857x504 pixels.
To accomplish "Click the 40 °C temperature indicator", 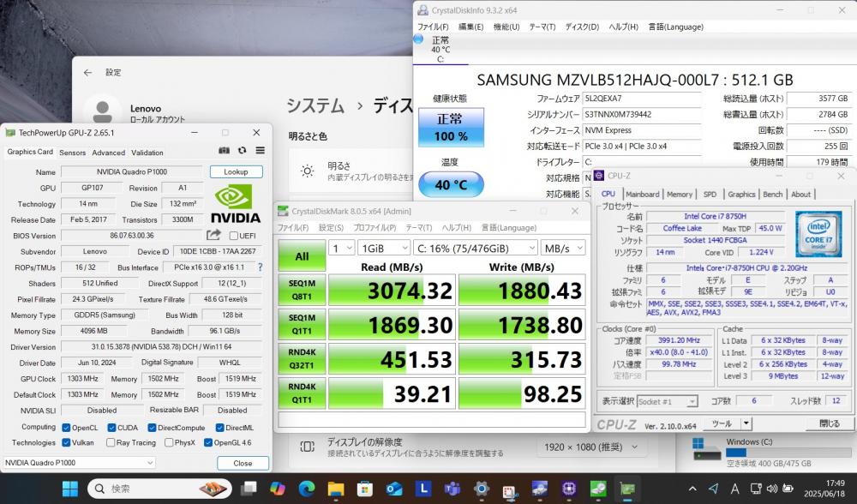I will [451, 185].
